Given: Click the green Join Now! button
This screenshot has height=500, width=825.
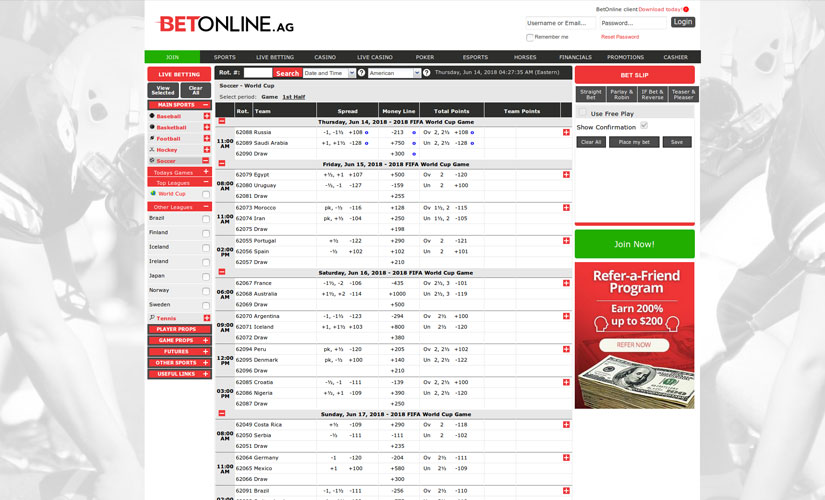Looking at the screenshot, I should pyautogui.click(x=635, y=244).
